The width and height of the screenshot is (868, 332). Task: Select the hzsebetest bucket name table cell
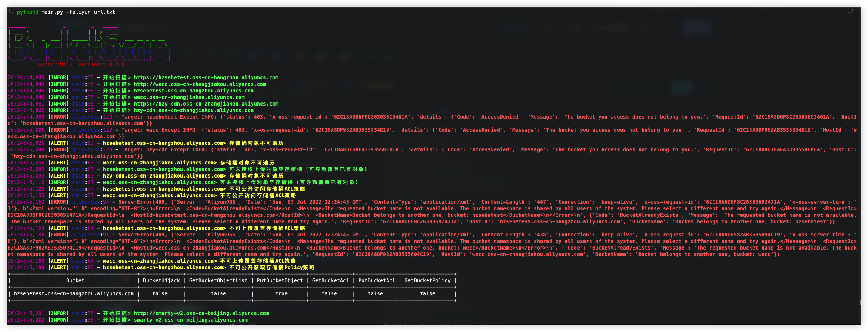[x=74, y=294]
